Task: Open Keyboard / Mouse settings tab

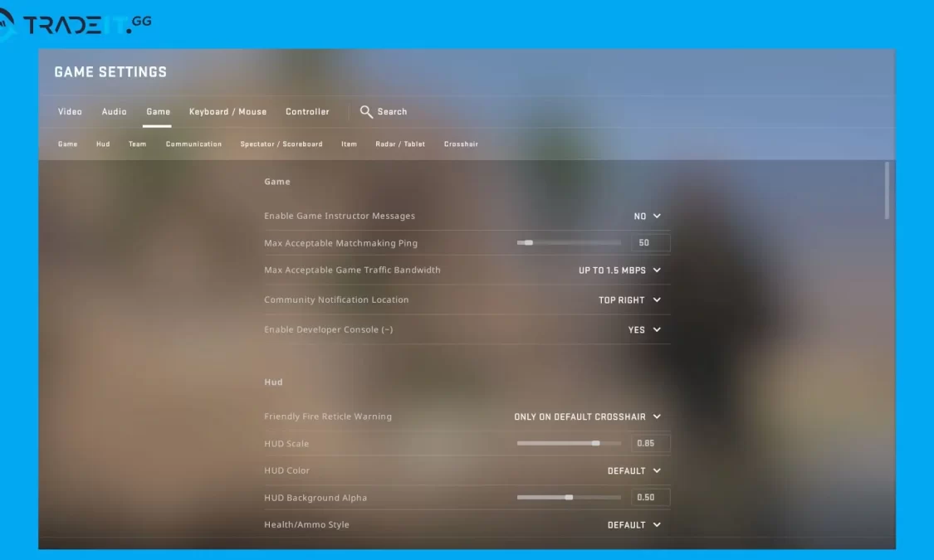Action: [x=227, y=112]
